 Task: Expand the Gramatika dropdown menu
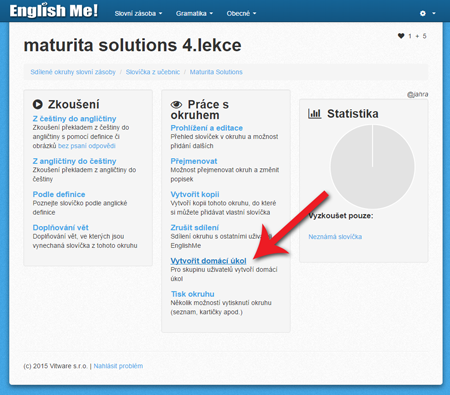(x=194, y=13)
